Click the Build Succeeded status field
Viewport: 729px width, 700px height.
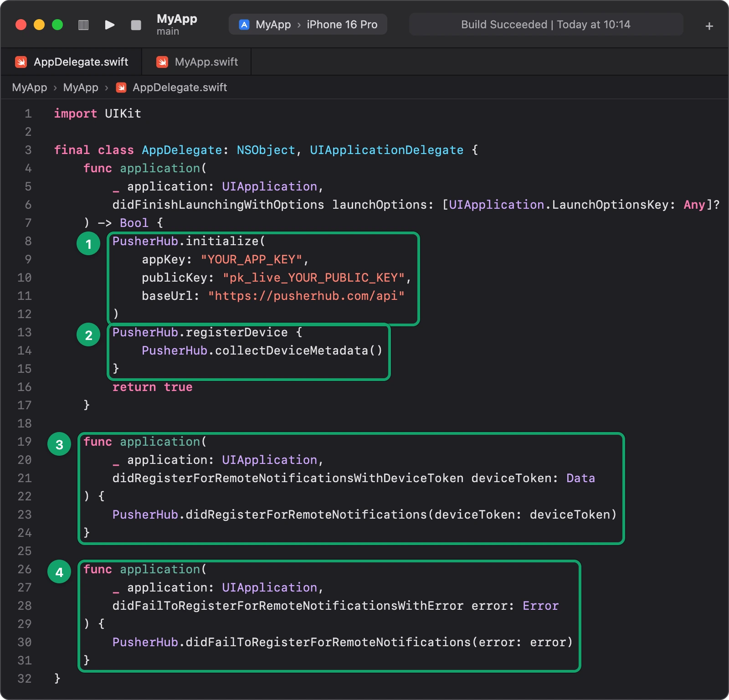(546, 25)
